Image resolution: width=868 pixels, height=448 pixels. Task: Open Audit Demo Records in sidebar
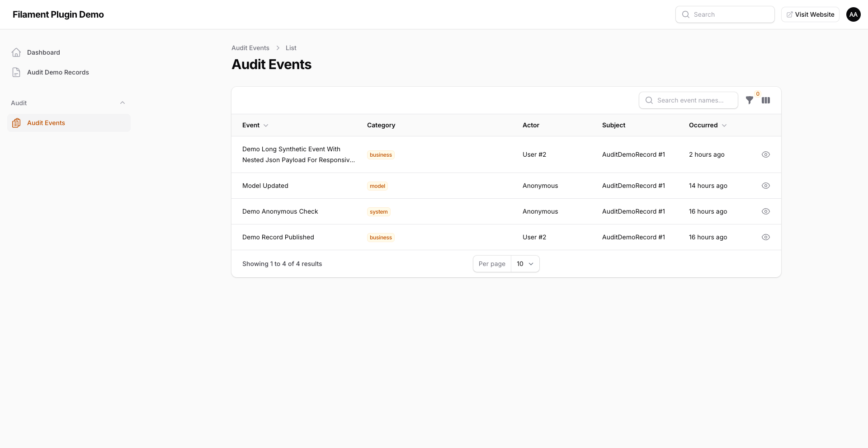click(x=69, y=72)
